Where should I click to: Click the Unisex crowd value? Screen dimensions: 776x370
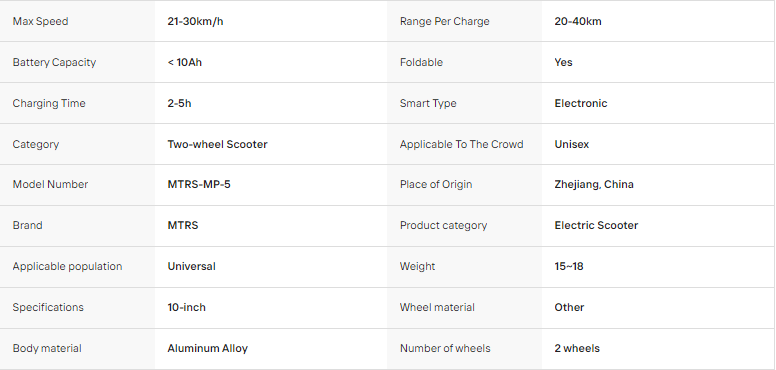click(572, 144)
